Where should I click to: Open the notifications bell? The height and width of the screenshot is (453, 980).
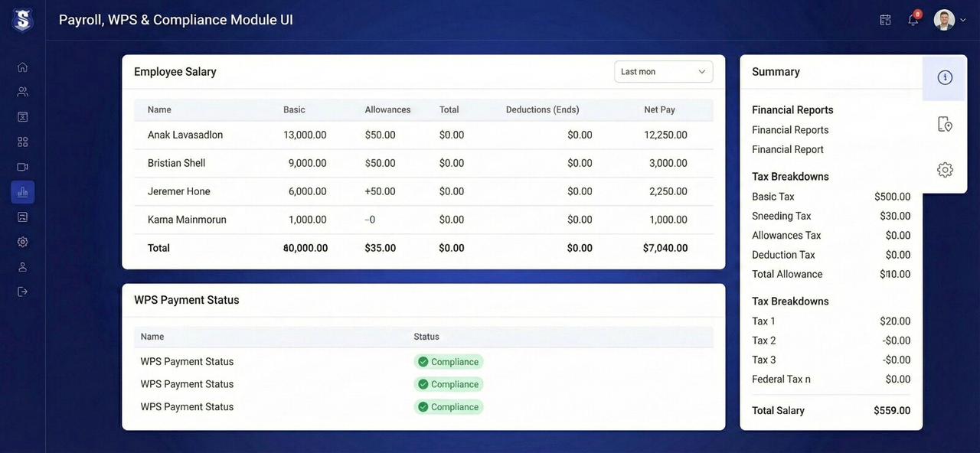point(913,20)
